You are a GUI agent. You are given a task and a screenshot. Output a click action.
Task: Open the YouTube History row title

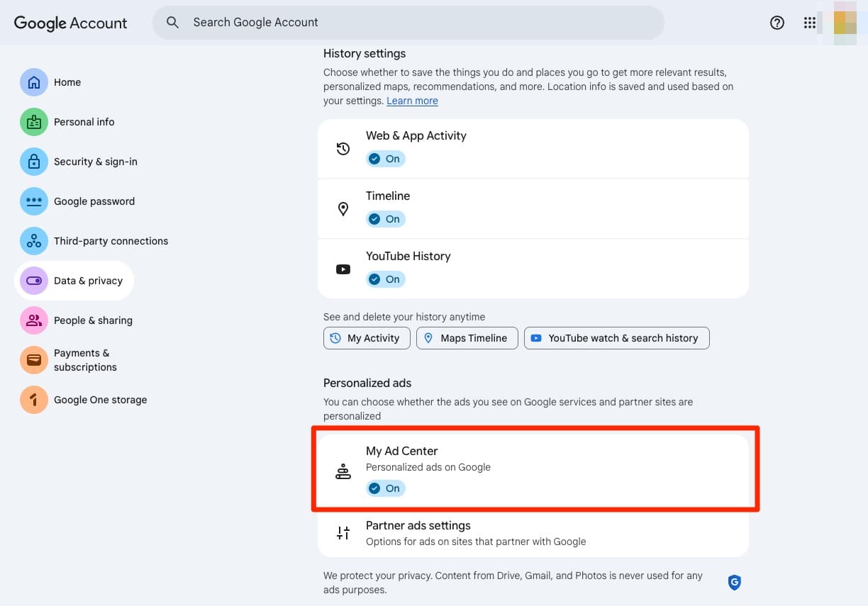click(x=408, y=256)
